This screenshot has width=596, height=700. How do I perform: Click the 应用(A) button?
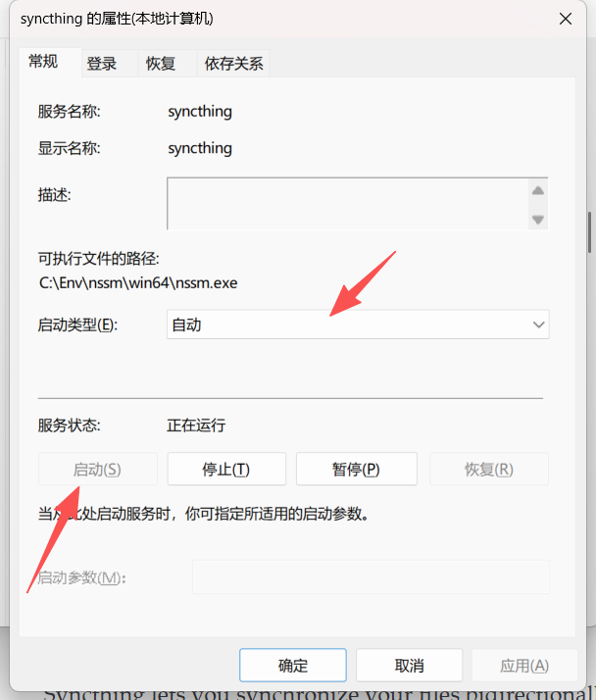click(x=524, y=666)
